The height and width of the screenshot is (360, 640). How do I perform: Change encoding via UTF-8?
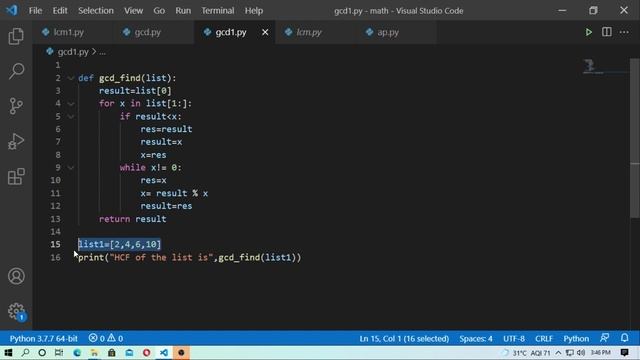(x=514, y=338)
